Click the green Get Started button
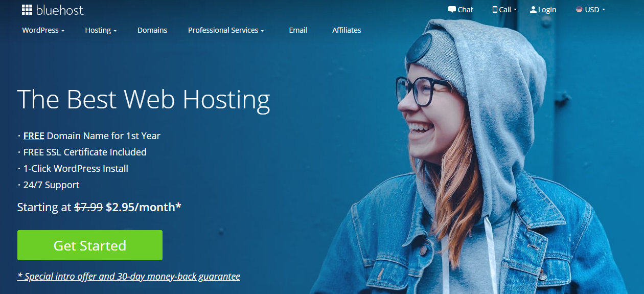This screenshot has width=644, height=294. tap(90, 245)
